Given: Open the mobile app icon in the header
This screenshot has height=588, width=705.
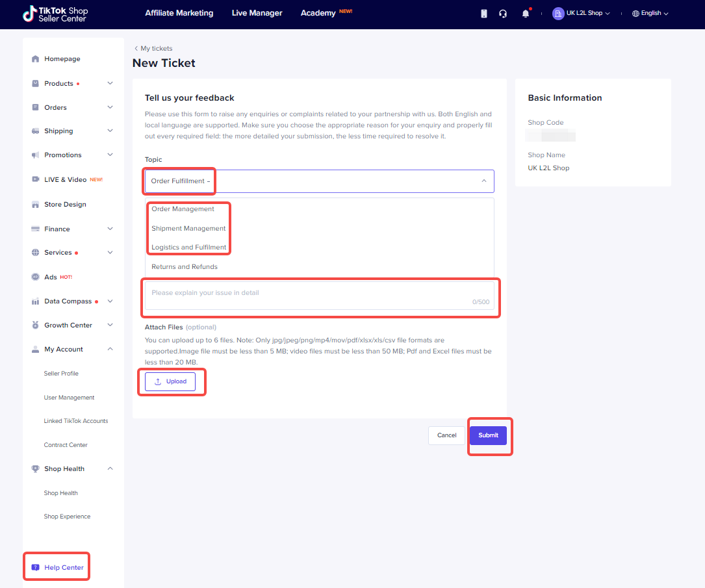Looking at the screenshot, I should (483, 13).
